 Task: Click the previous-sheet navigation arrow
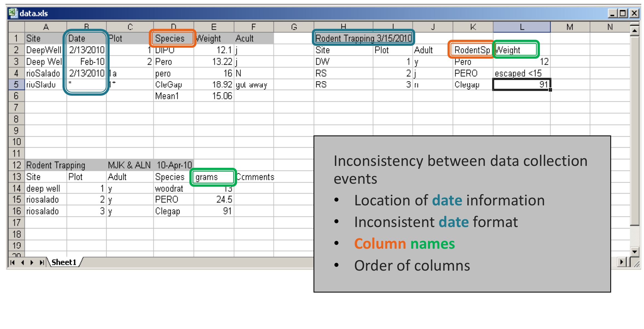click(22, 262)
